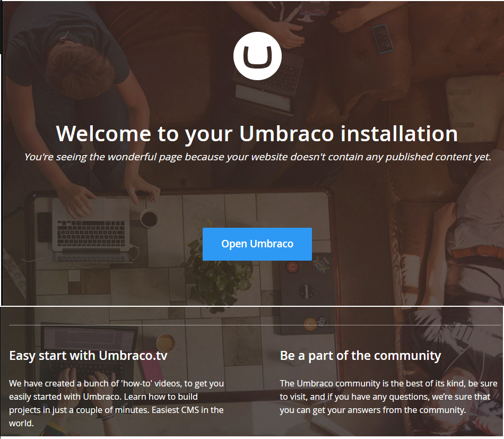The width and height of the screenshot is (504, 439).
Task: Click the word 'Umbraco.tv' in the left heading
Action: point(133,356)
